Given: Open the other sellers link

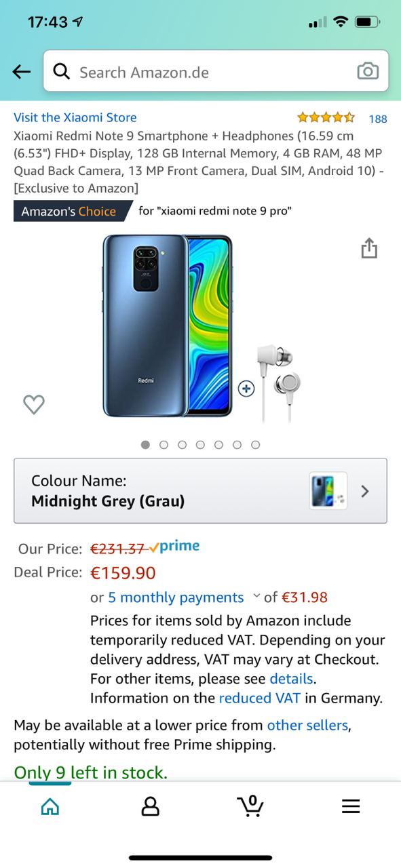Looking at the screenshot, I should click(x=307, y=725).
